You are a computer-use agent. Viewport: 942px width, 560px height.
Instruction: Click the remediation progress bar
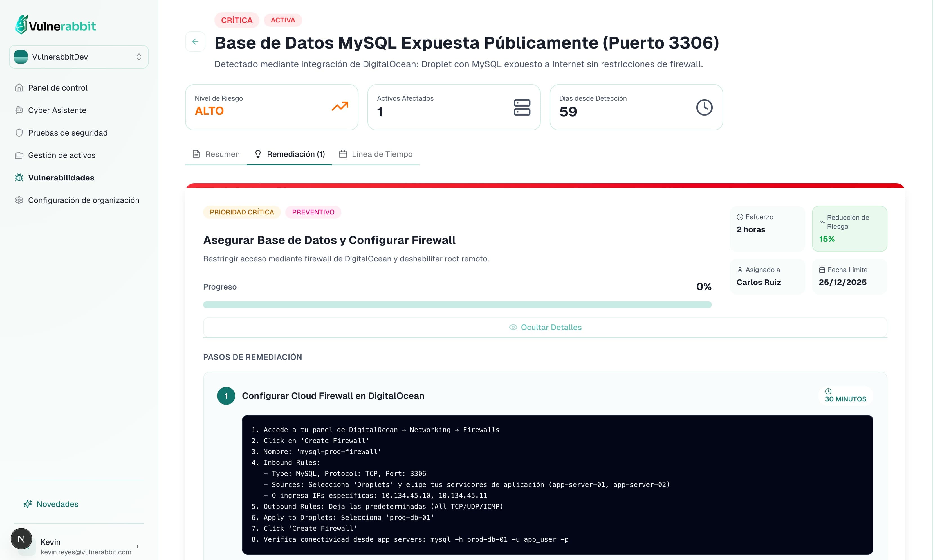[457, 304]
